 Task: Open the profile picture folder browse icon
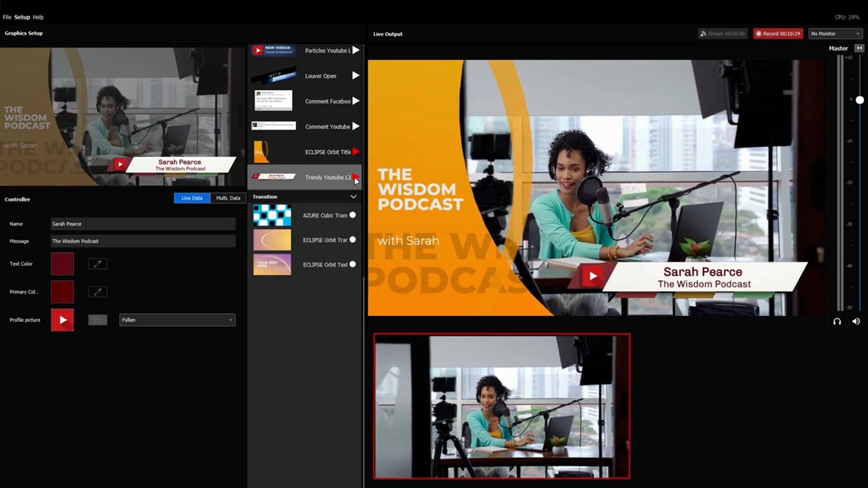tap(98, 320)
